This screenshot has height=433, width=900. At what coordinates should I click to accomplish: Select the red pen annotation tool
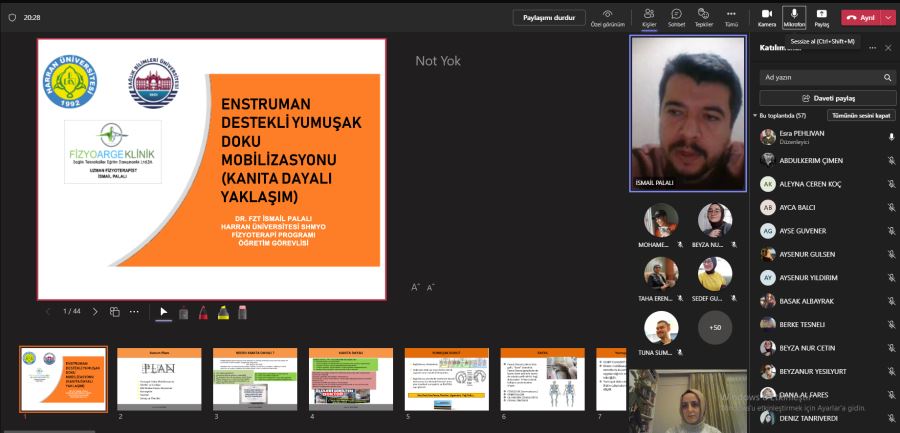pyautogui.click(x=204, y=312)
